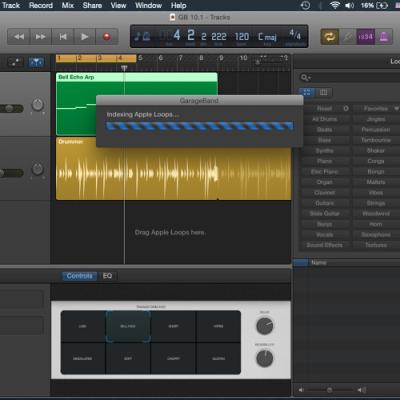The height and width of the screenshot is (400, 400).
Task: Open the View menu
Action: pos(118,5)
